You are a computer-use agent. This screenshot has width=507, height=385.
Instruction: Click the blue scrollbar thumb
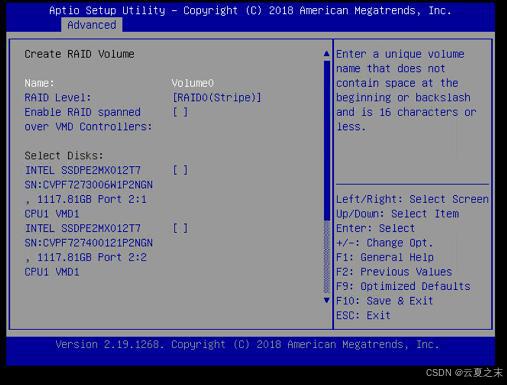[x=327, y=140]
